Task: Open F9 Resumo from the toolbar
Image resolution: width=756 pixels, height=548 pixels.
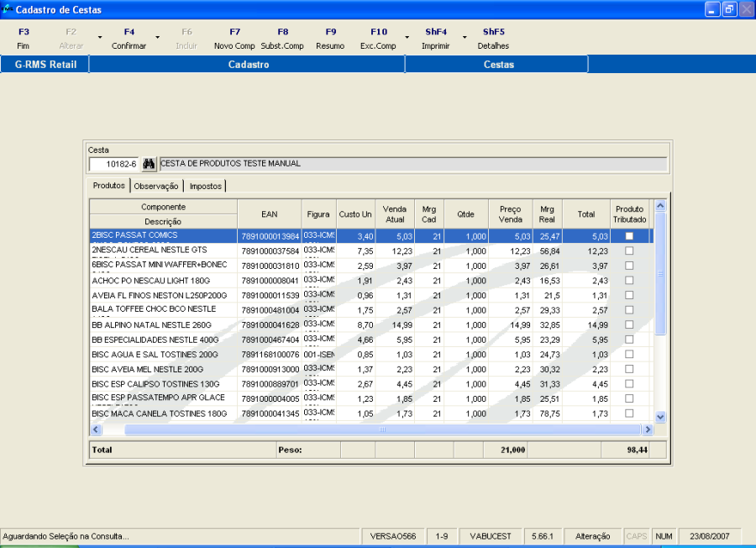Action: click(x=330, y=39)
